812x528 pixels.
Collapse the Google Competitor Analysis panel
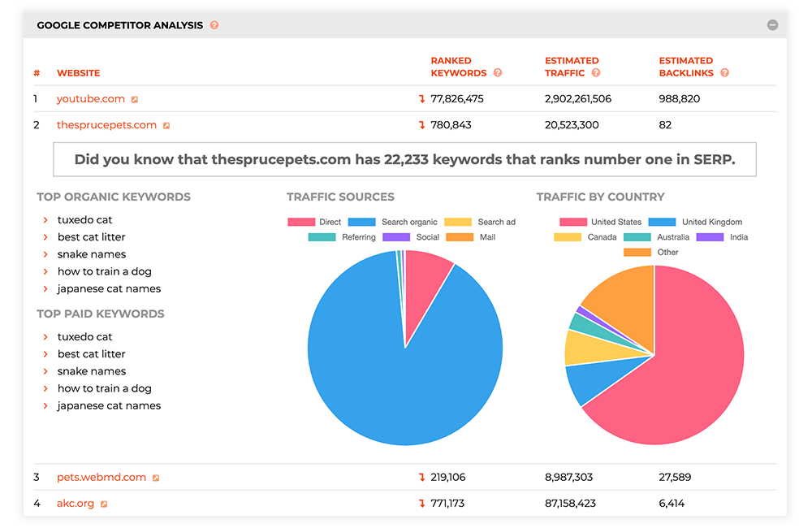772,25
